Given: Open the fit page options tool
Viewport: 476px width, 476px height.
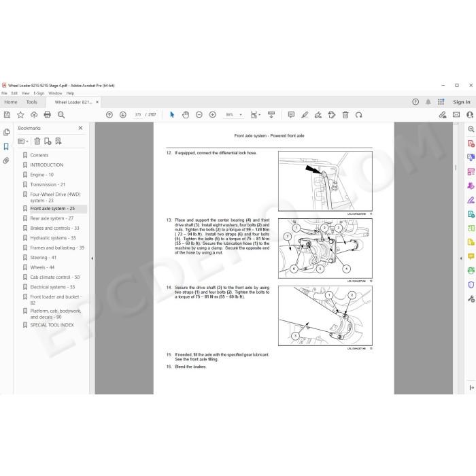Looking at the screenshot, I should point(255,115).
